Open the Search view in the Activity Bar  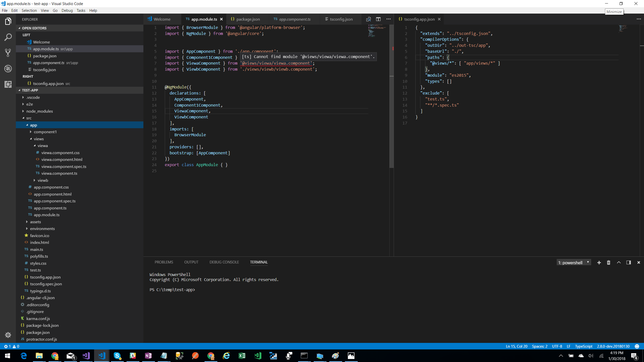coord(8,37)
